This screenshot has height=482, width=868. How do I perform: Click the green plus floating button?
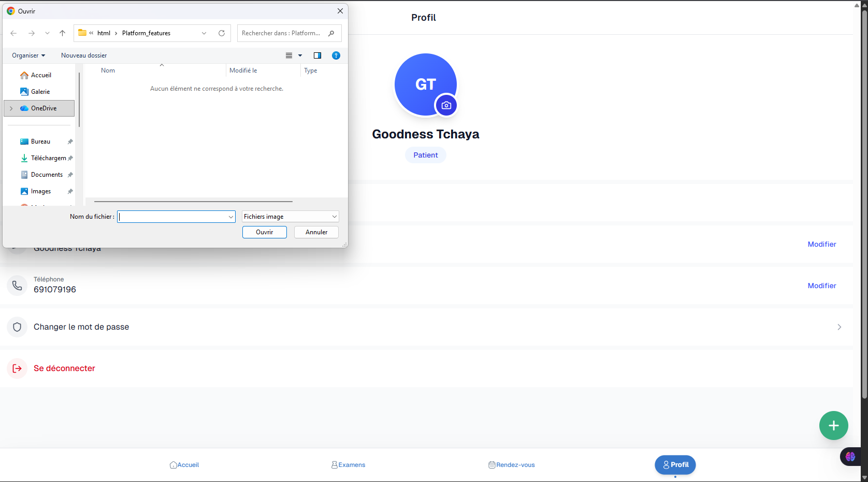[833, 426]
